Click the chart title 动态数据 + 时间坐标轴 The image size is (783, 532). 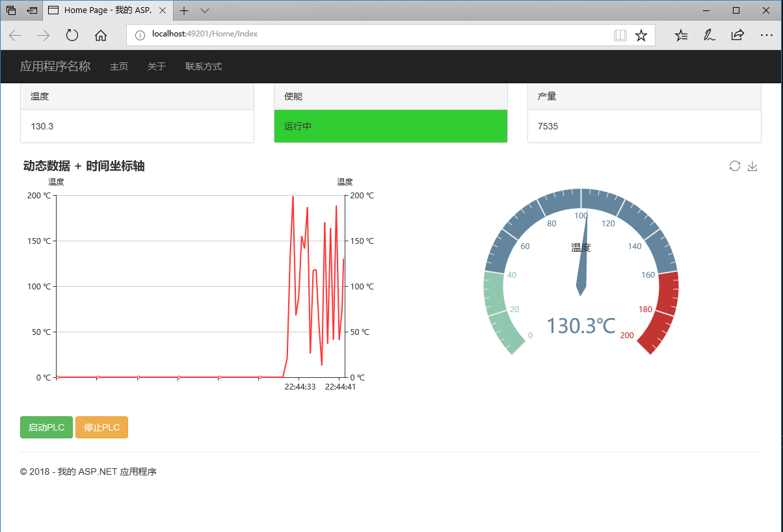pos(84,166)
